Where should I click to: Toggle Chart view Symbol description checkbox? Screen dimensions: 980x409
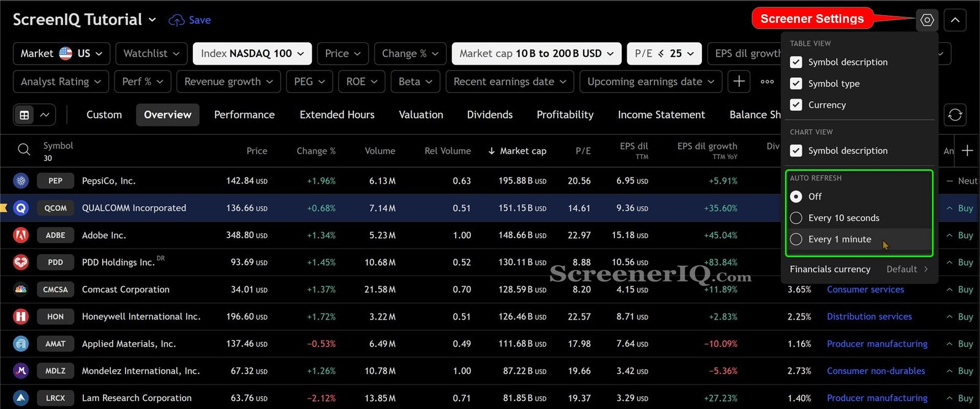click(796, 151)
